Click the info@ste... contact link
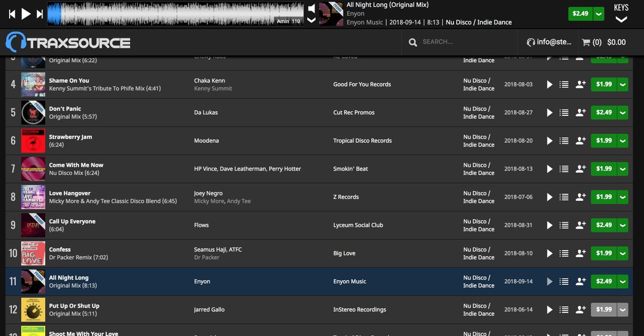 pyautogui.click(x=548, y=41)
